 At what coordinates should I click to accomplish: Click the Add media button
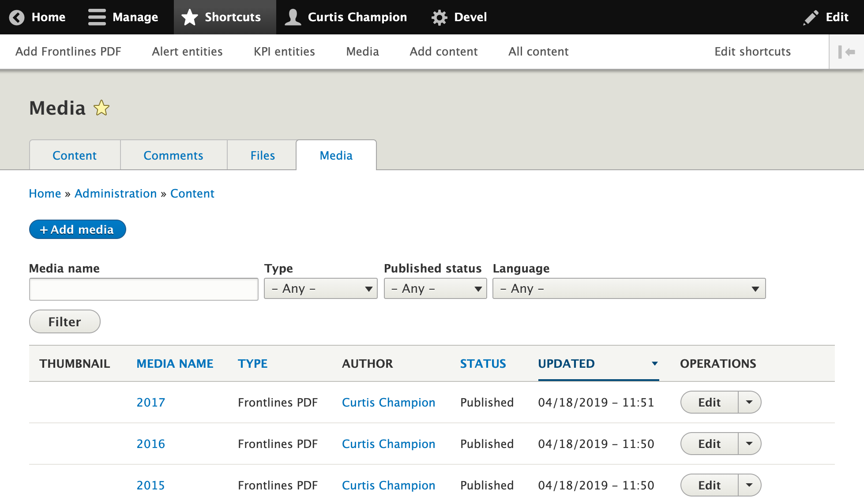(x=78, y=229)
